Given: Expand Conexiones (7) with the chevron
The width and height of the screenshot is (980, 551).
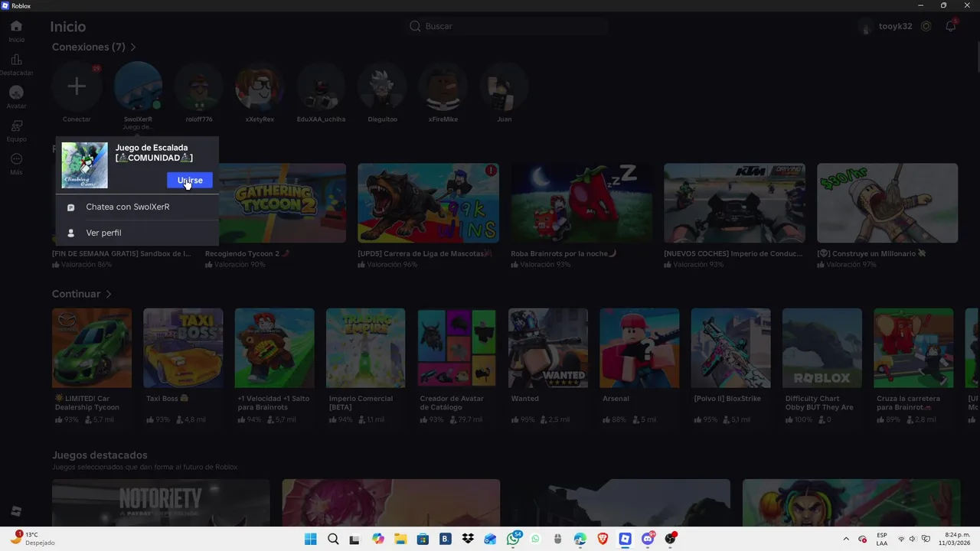Looking at the screenshot, I should pos(133,47).
